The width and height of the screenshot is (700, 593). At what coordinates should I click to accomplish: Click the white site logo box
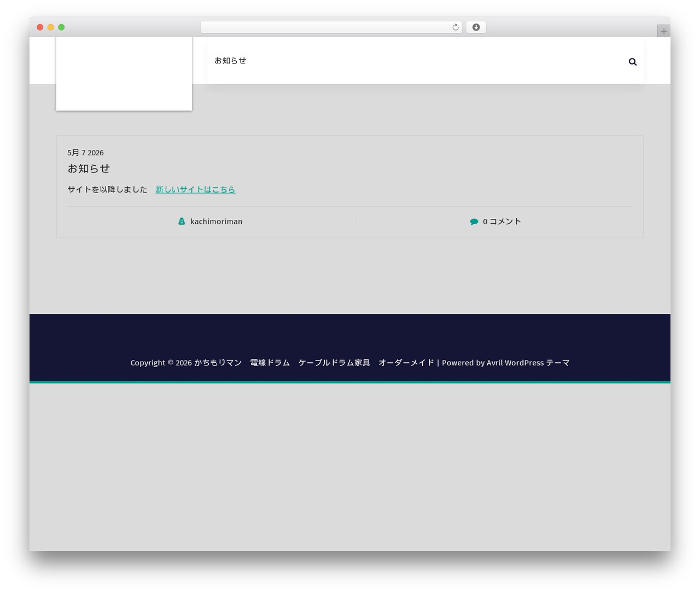124,74
